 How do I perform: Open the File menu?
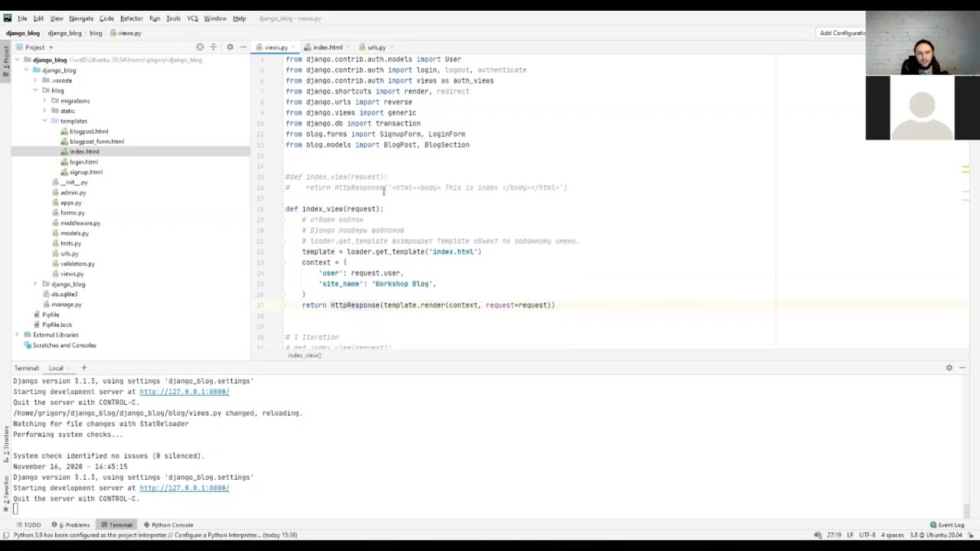pyautogui.click(x=22, y=18)
